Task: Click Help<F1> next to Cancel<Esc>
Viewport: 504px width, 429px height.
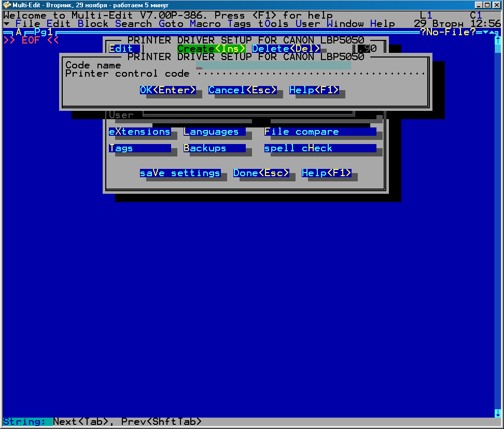Action: pyautogui.click(x=314, y=90)
